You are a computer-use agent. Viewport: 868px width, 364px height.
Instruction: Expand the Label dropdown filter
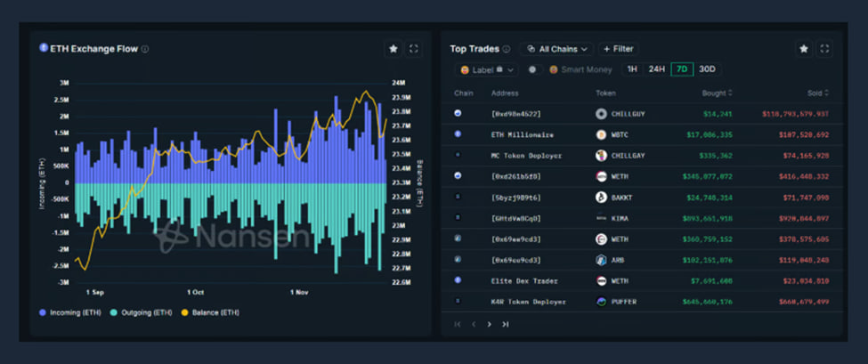pyautogui.click(x=486, y=69)
